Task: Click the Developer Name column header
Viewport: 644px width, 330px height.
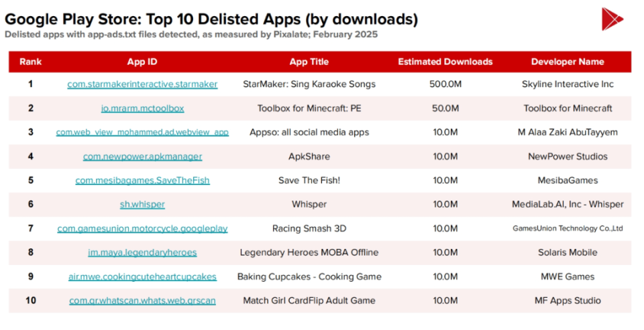Action: coord(568,62)
